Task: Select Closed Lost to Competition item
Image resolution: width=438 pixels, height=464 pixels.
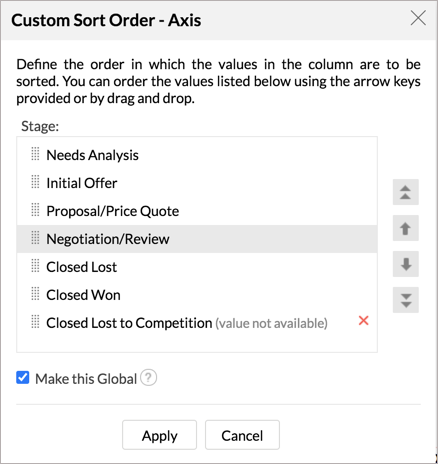Action: coord(197,323)
